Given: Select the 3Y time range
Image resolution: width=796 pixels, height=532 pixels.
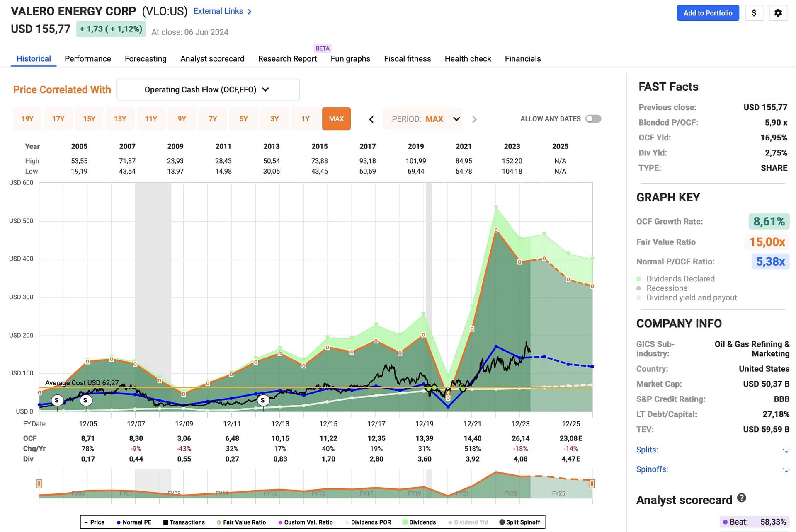Looking at the screenshot, I should 274,119.
